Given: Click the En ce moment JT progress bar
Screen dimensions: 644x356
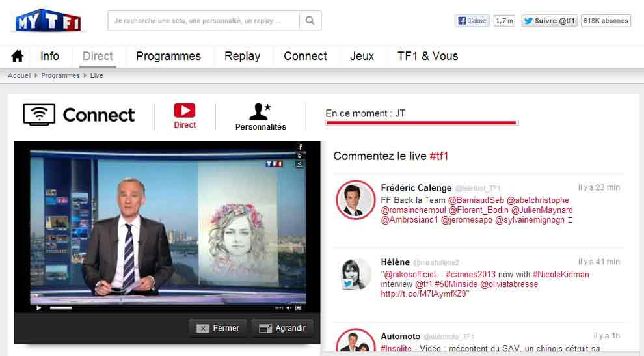Looking at the screenshot, I should pyautogui.click(x=422, y=122).
